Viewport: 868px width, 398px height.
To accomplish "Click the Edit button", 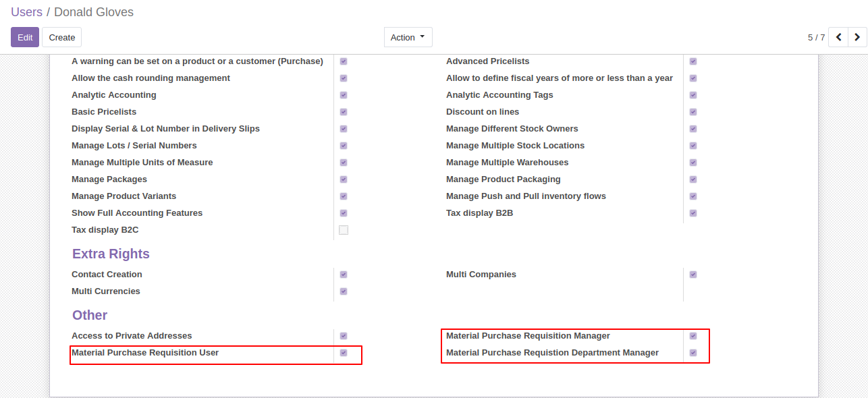I will 25,37.
